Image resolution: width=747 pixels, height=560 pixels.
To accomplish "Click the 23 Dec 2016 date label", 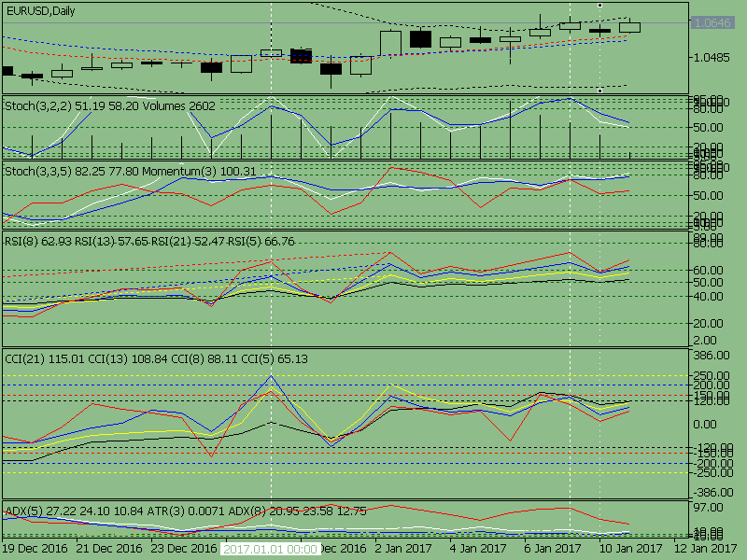I will coord(184,549).
